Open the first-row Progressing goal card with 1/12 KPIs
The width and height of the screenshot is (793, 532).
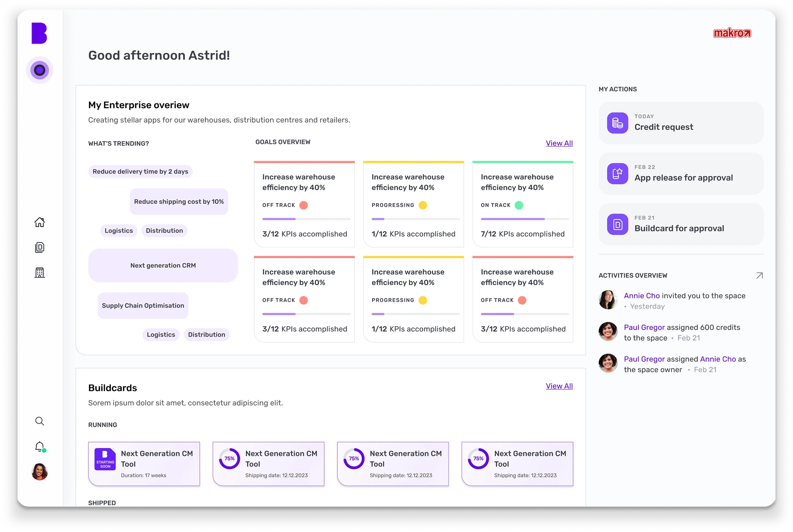point(414,204)
